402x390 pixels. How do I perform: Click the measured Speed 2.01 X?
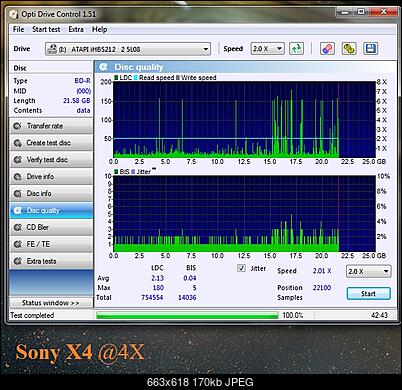click(x=322, y=271)
